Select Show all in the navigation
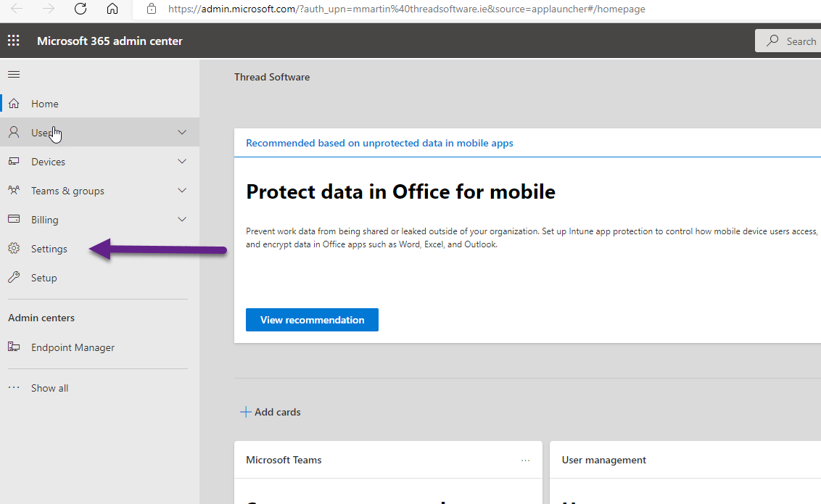Image resolution: width=821 pixels, height=504 pixels. tap(99, 388)
